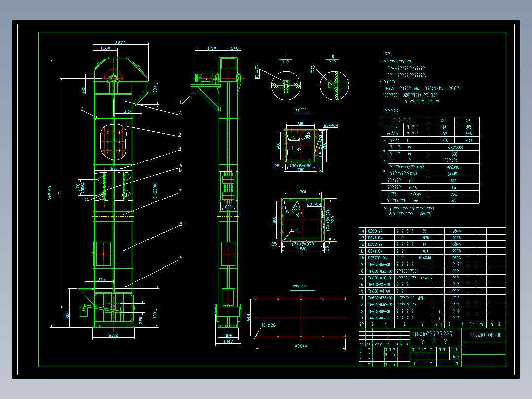Select the 1347 dimension under side view
Screen dimensions: 532x399
tap(228, 341)
